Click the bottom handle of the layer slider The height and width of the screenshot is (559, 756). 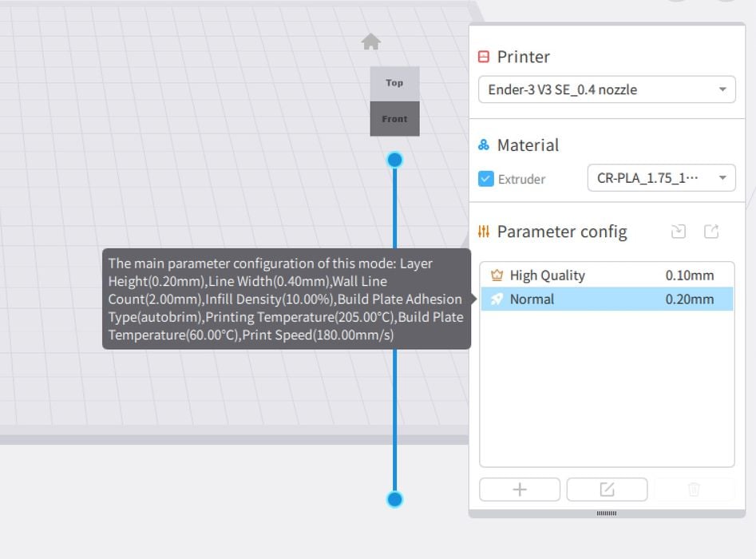pyautogui.click(x=394, y=499)
